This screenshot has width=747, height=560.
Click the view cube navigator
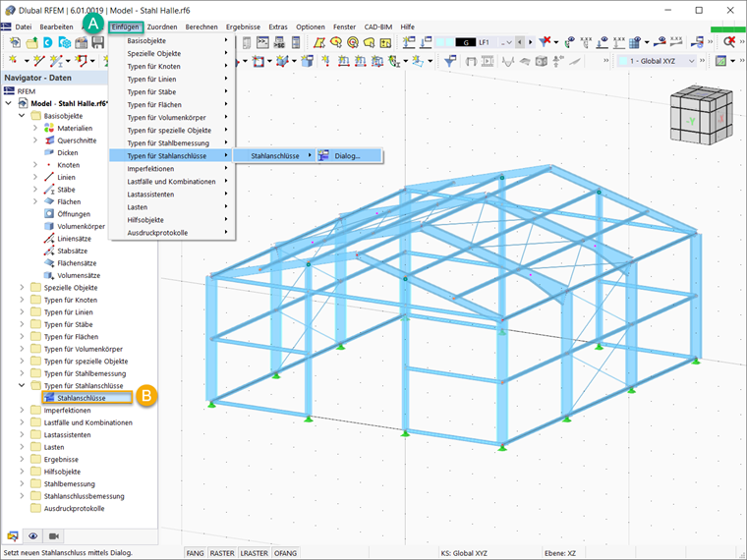(700, 114)
